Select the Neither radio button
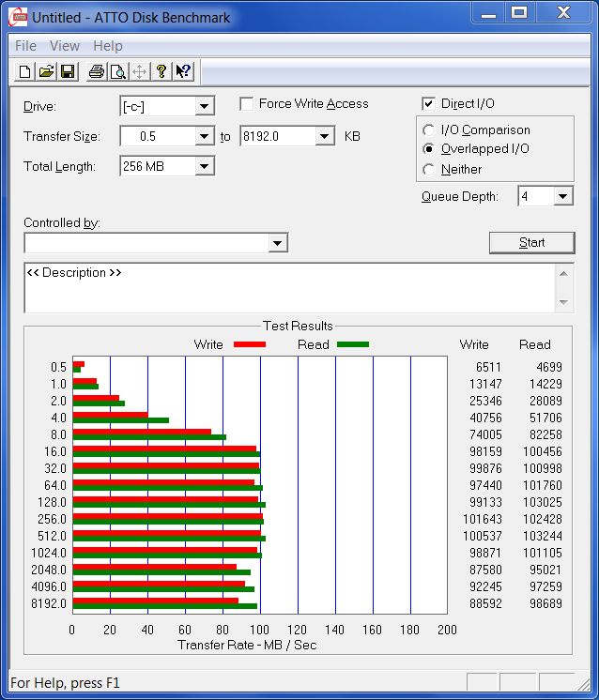The height and width of the screenshot is (700, 599). (428, 169)
